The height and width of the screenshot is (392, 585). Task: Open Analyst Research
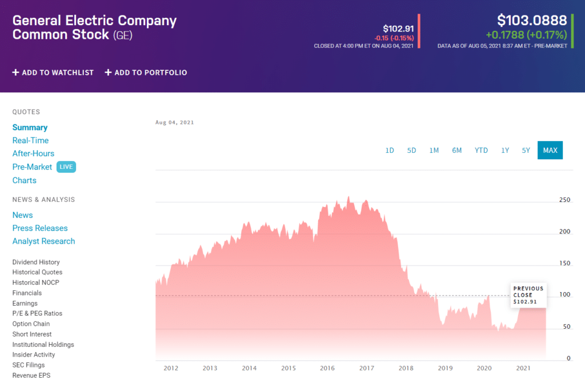point(43,241)
